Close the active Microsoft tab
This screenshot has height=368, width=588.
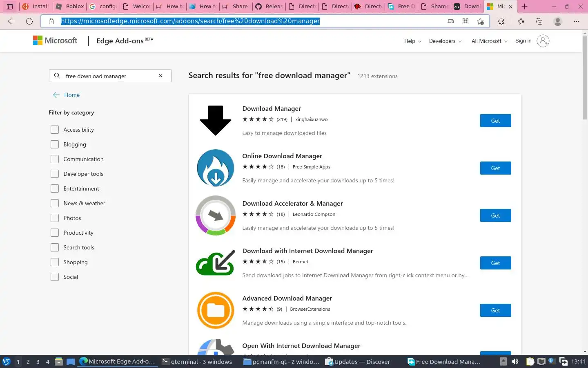coord(510,7)
